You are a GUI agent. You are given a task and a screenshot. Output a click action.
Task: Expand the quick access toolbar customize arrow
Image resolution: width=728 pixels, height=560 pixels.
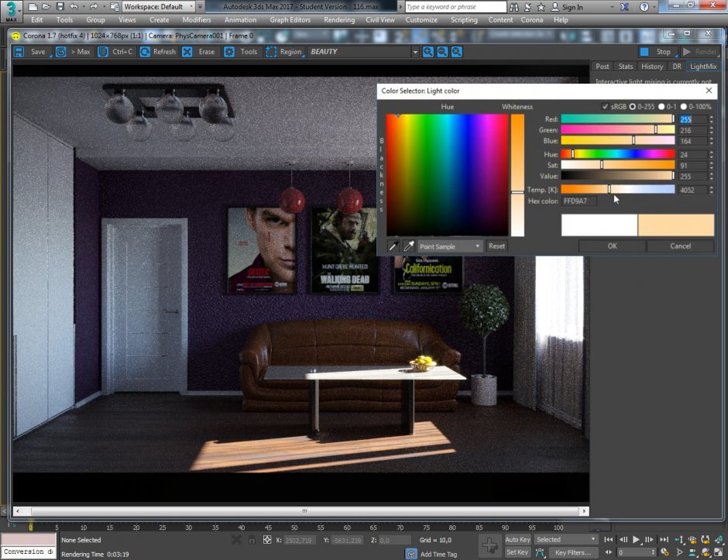200,7
